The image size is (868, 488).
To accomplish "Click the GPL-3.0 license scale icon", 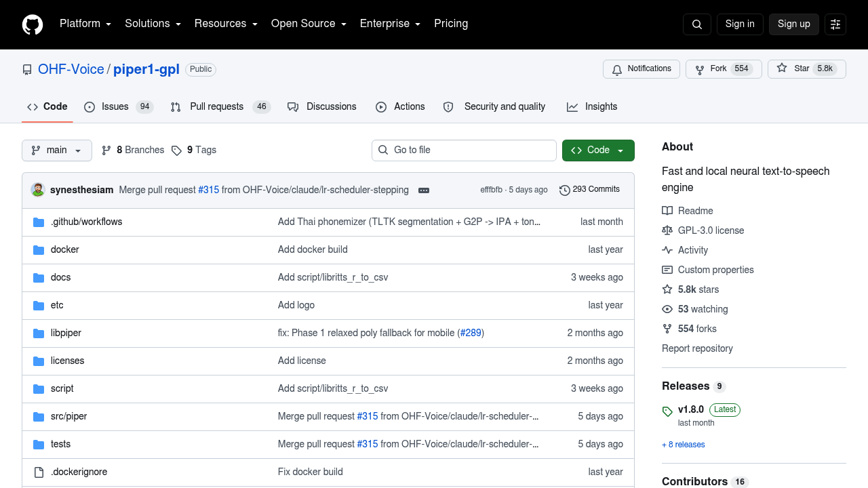I will tap(667, 230).
